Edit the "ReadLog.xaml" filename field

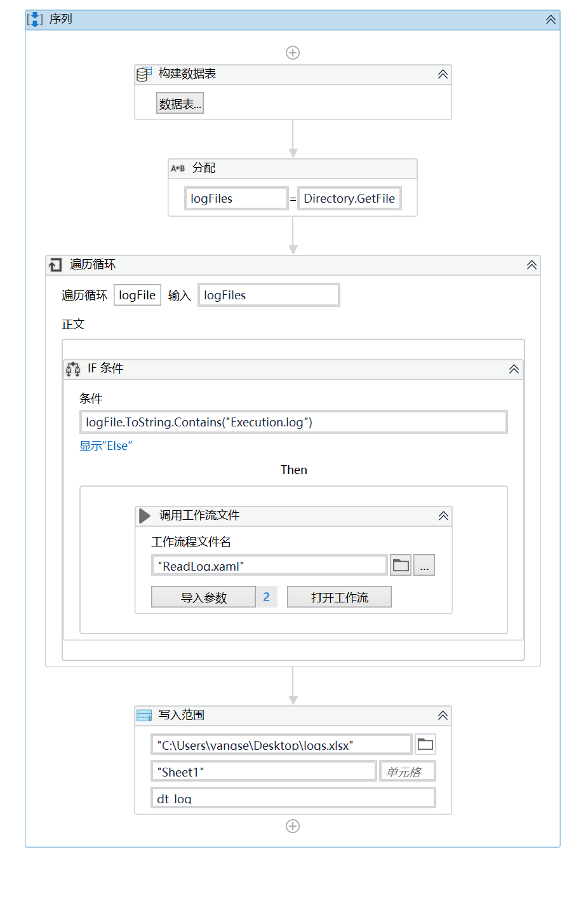[269, 565]
